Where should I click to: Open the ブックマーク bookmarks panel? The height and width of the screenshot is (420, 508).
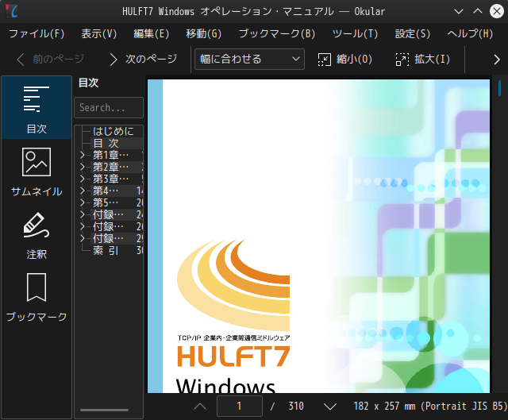[37, 297]
